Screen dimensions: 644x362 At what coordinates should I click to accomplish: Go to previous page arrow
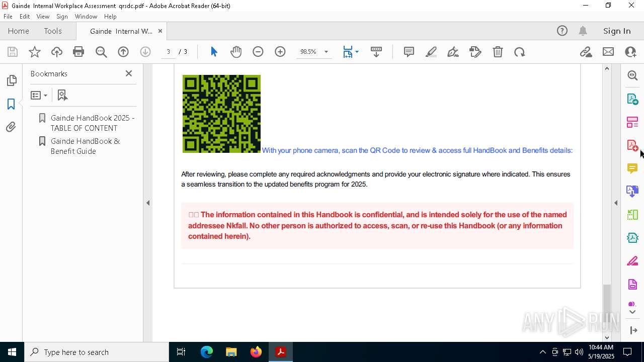click(x=123, y=52)
